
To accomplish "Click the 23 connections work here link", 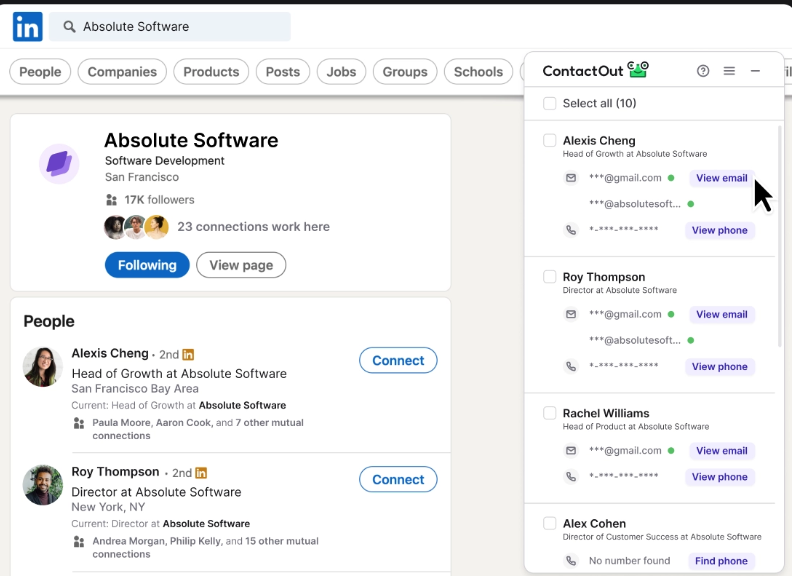I will click(254, 226).
